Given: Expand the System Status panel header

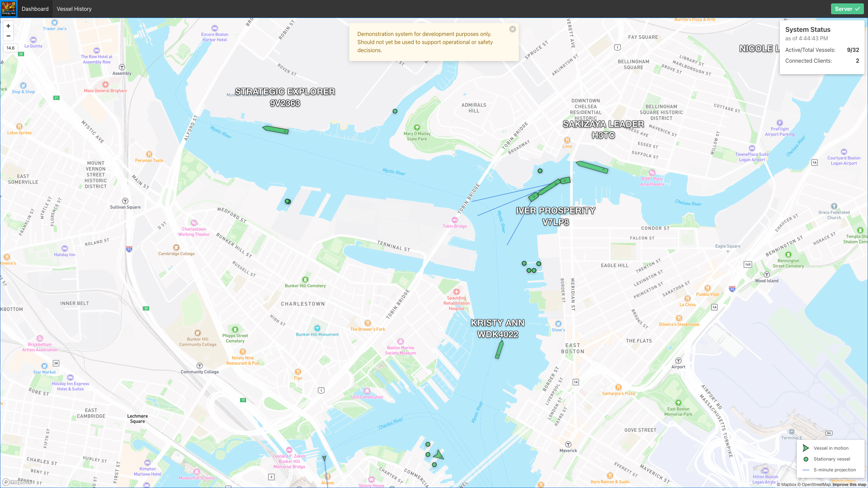Looking at the screenshot, I should click(808, 30).
